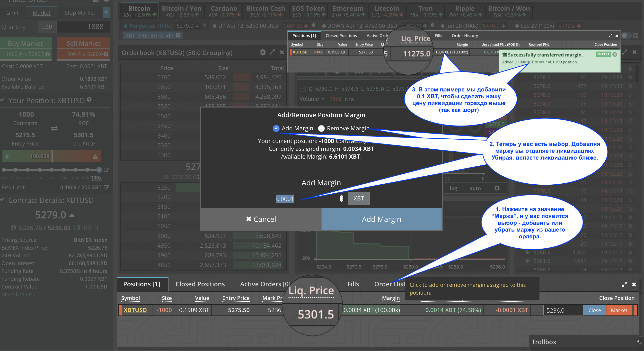Select the UP Apr 12 contract radio
This screenshot has width=644, height=351.
click(x=214, y=26)
